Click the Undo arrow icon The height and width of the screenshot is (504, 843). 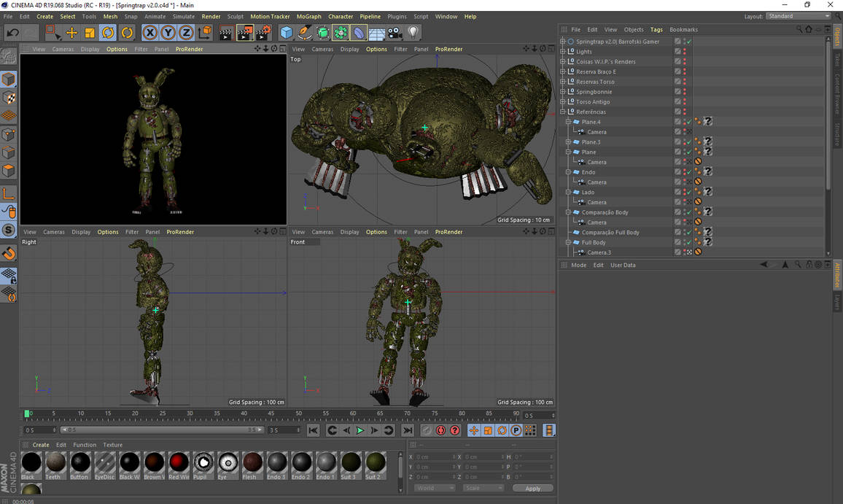tap(12, 33)
